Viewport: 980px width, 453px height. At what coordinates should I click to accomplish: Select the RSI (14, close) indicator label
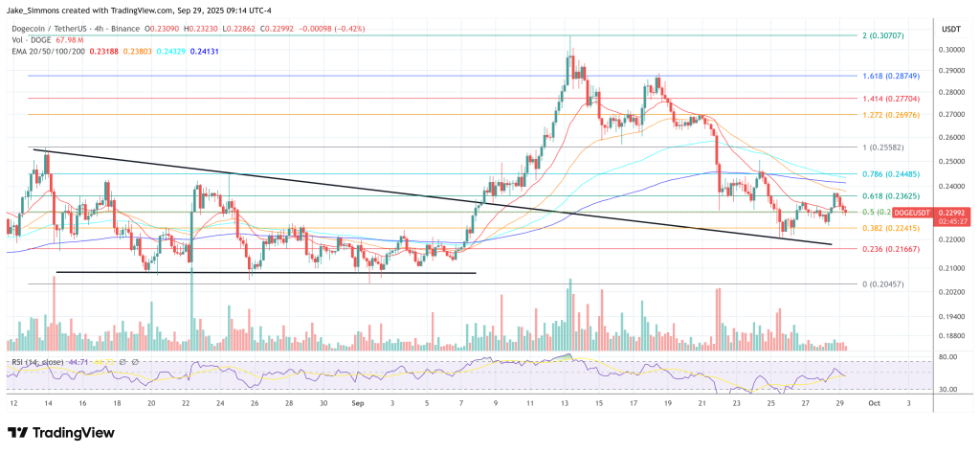(x=37, y=363)
